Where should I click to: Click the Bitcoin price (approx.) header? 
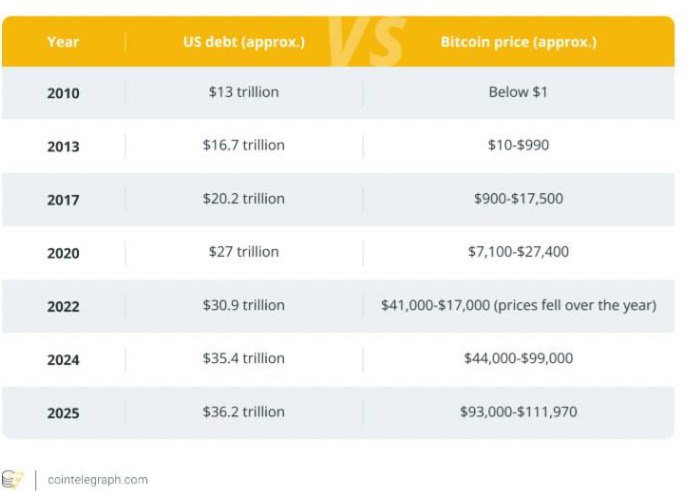pyautogui.click(x=518, y=42)
